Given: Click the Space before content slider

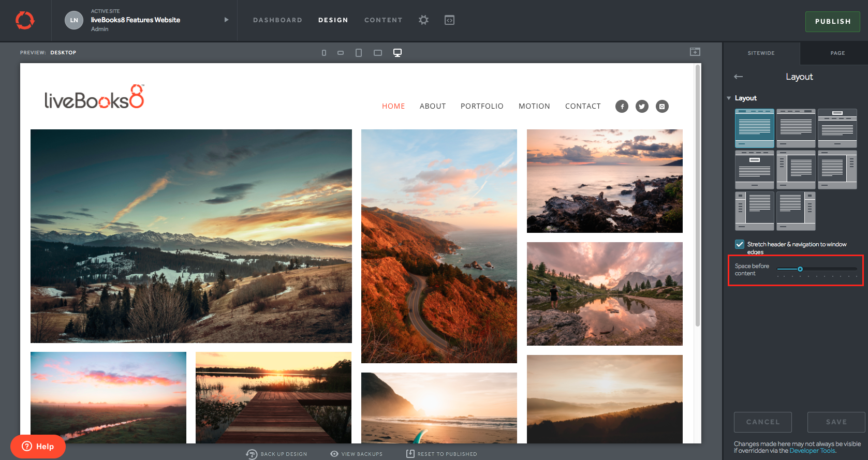Looking at the screenshot, I should pyautogui.click(x=800, y=269).
